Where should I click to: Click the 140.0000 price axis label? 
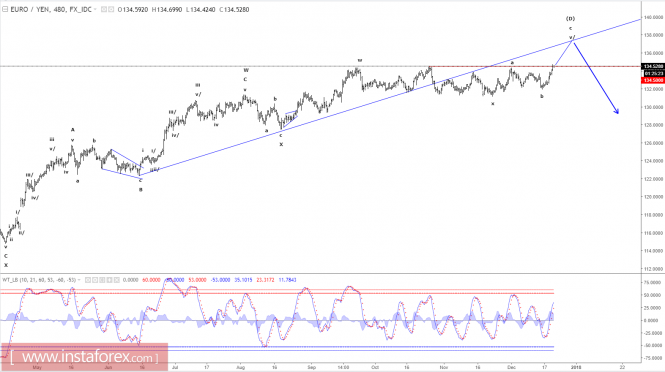coord(653,17)
